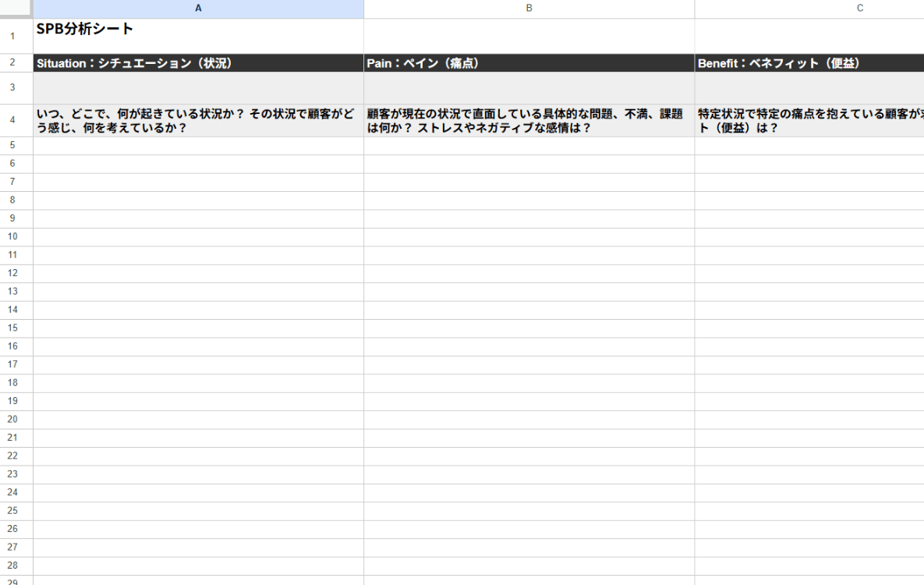Click empty cell B5 under Pain
Screen dimensions: 924x585
point(529,146)
